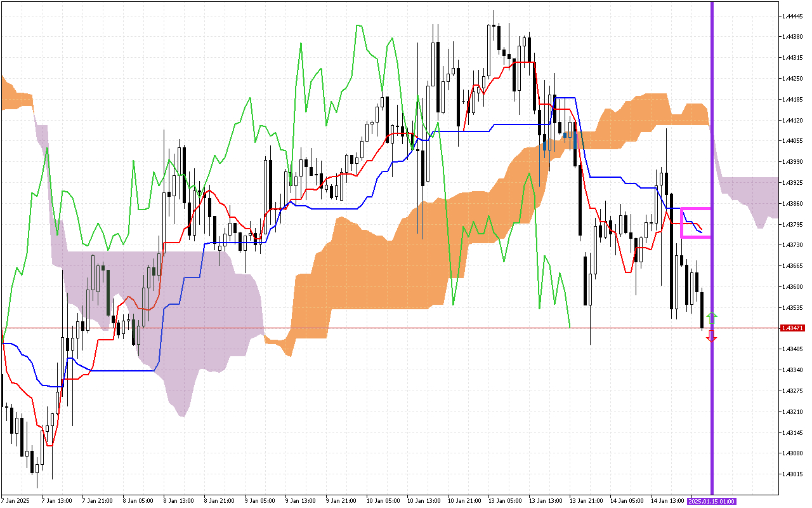Pick the 10 Jan 21:00 time label
This screenshot has width=812, height=508.
(463, 501)
